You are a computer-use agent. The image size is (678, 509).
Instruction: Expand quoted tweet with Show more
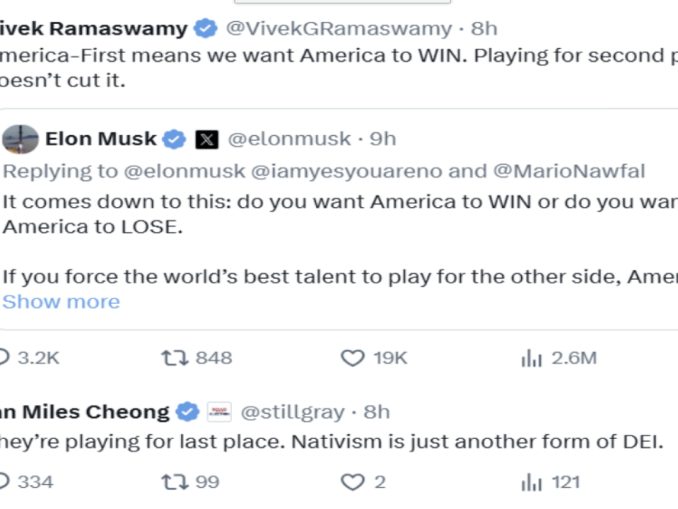click(x=61, y=301)
